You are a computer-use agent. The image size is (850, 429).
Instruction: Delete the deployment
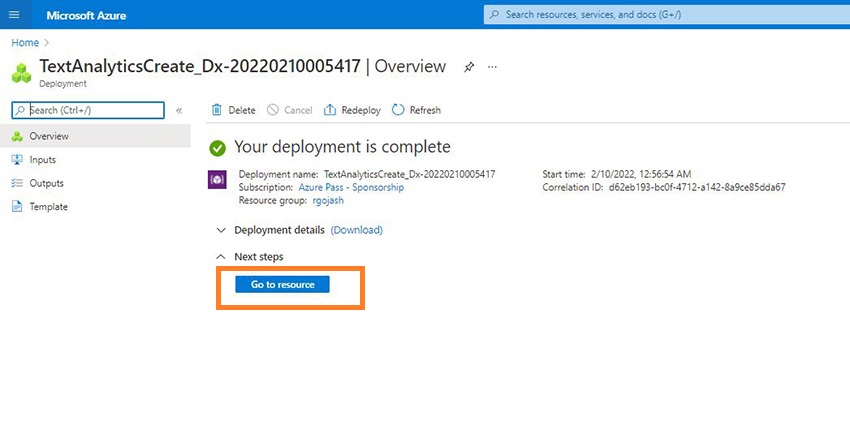(x=234, y=110)
